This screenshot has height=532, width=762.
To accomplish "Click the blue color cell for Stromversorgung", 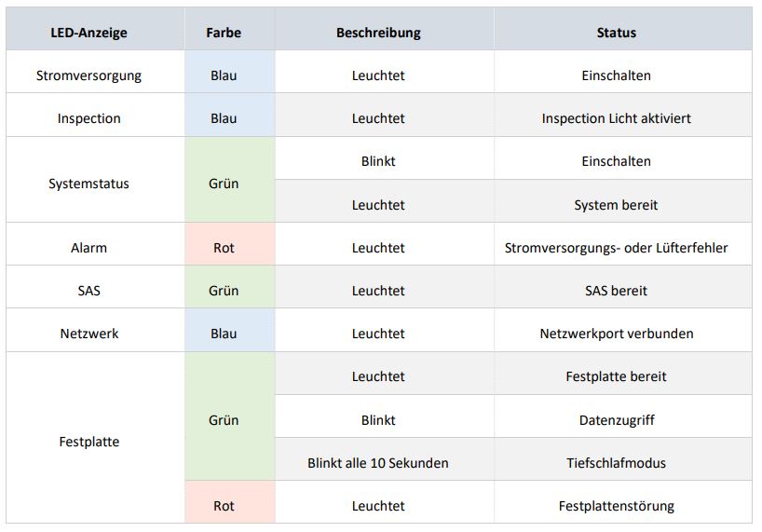I will point(224,75).
